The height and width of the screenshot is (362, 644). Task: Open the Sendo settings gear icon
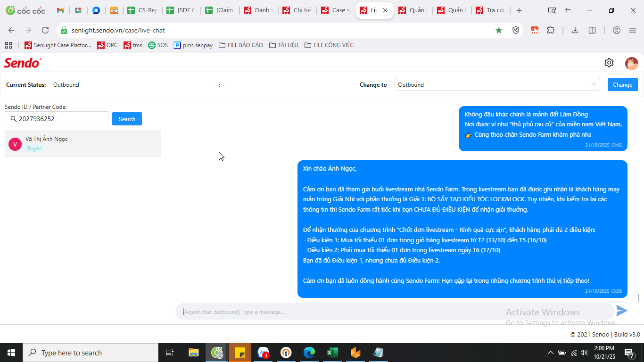pyautogui.click(x=609, y=63)
